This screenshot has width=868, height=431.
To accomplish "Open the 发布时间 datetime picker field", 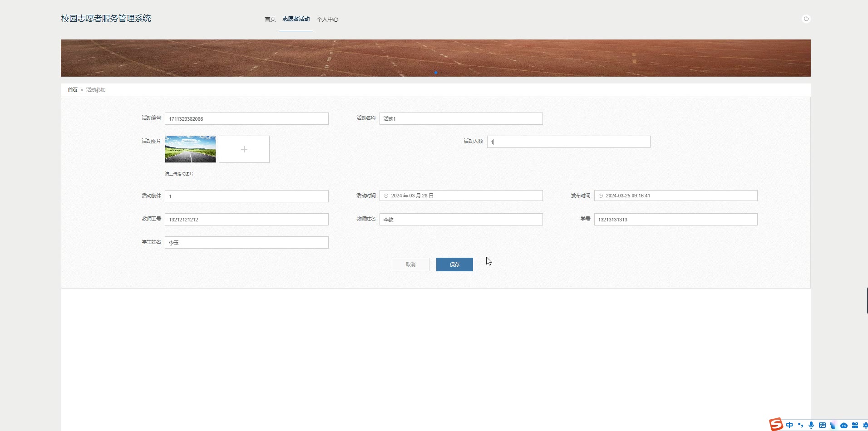I will [676, 196].
